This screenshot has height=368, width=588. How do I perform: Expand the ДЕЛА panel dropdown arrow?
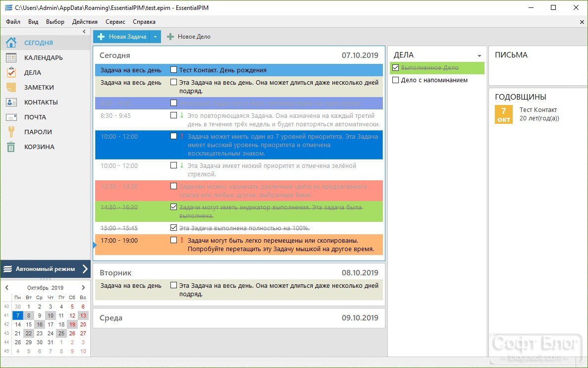pyautogui.click(x=479, y=56)
